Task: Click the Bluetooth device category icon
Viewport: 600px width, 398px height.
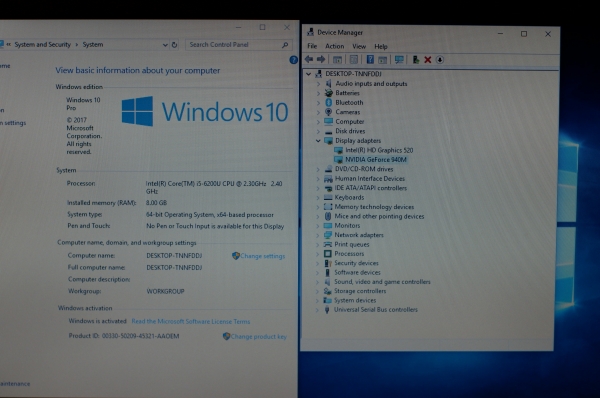Action: pyautogui.click(x=328, y=102)
